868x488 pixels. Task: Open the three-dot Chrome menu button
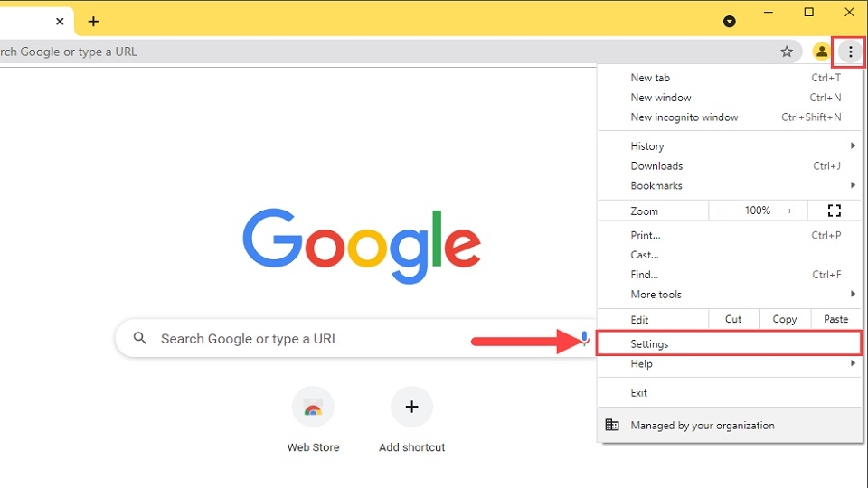[x=850, y=52]
